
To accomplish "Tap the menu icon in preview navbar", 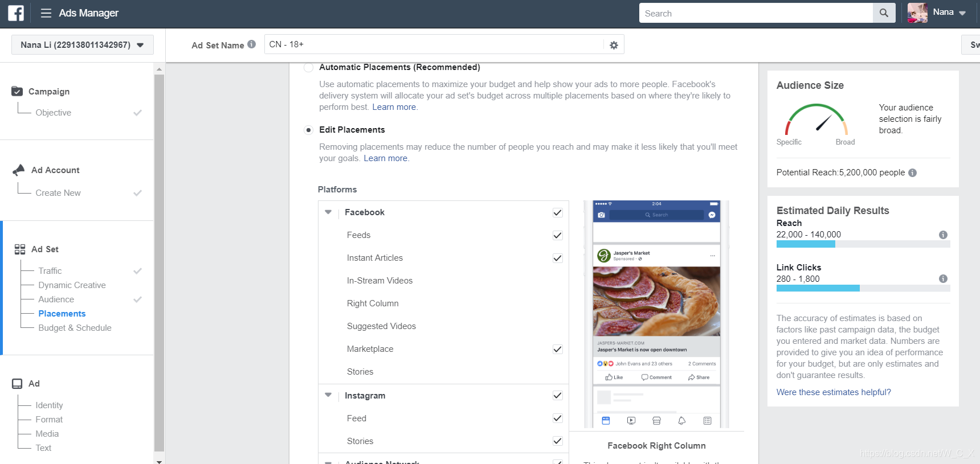I will point(707,421).
